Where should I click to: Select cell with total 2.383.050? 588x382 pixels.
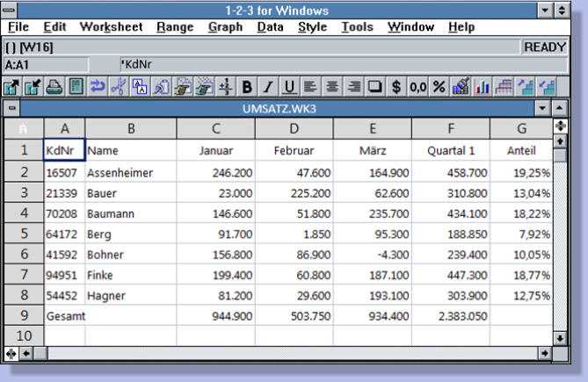451,316
